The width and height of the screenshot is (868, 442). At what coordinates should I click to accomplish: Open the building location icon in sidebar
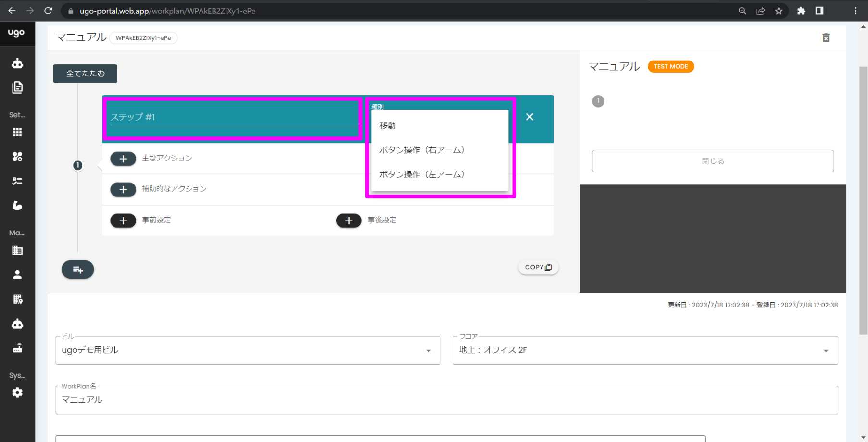(17, 299)
